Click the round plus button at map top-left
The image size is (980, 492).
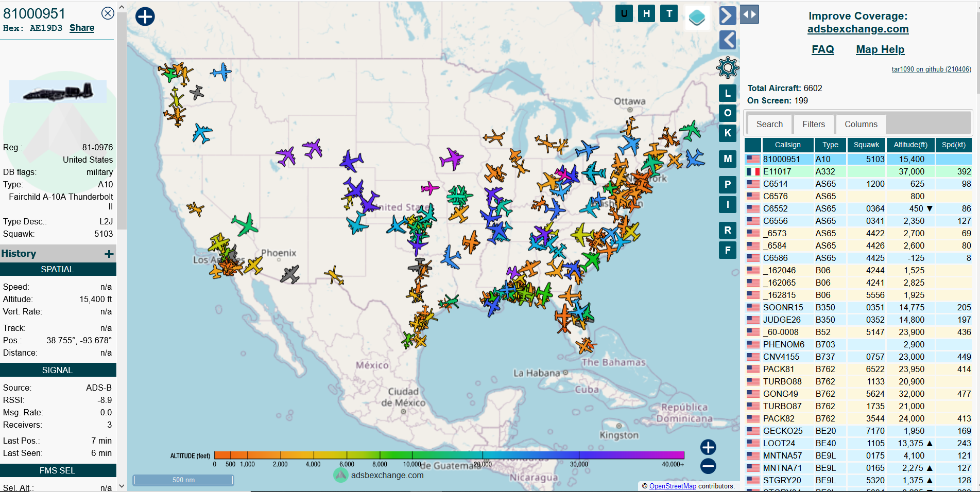[145, 16]
